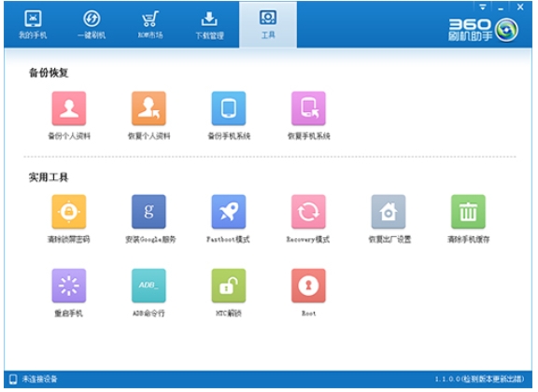This screenshot has height=392, width=538.
Task: Click the pink 备份个人资料 icon
Action: click(x=69, y=108)
